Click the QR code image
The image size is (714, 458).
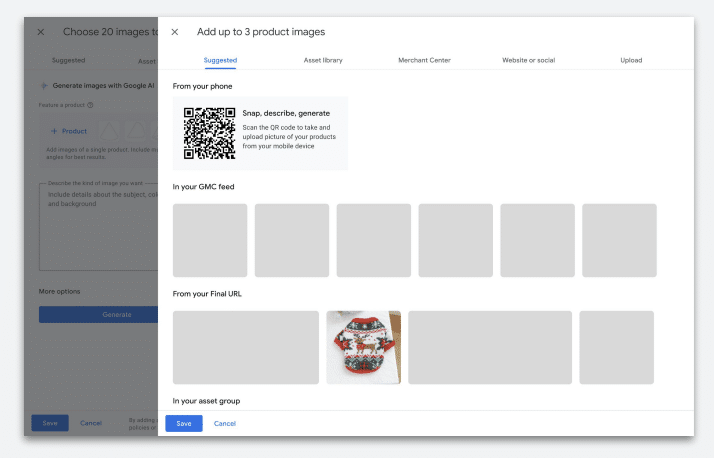pyautogui.click(x=209, y=133)
